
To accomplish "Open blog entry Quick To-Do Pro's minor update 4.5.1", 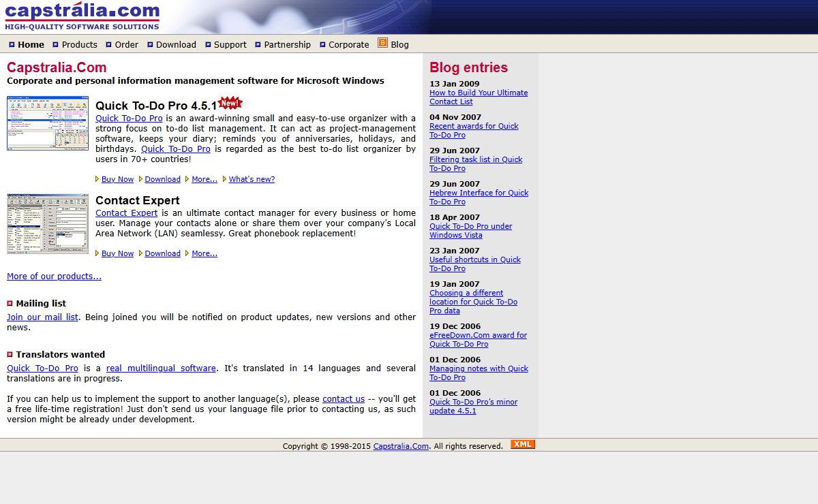I will [473, 406].
